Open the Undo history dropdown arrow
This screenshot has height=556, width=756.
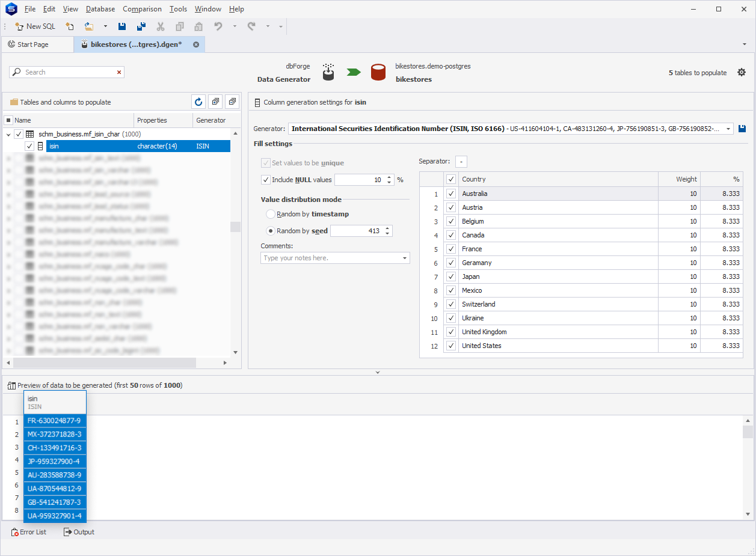[235, 26]
